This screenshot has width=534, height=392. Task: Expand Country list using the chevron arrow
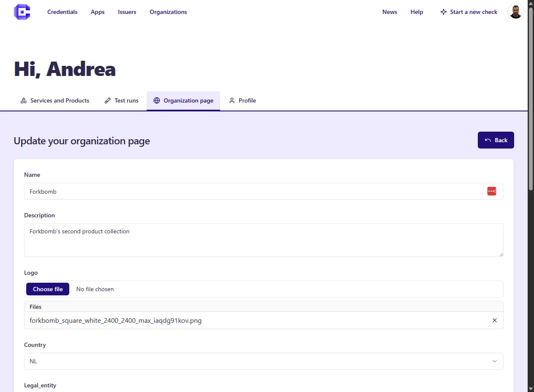(495, 361)
